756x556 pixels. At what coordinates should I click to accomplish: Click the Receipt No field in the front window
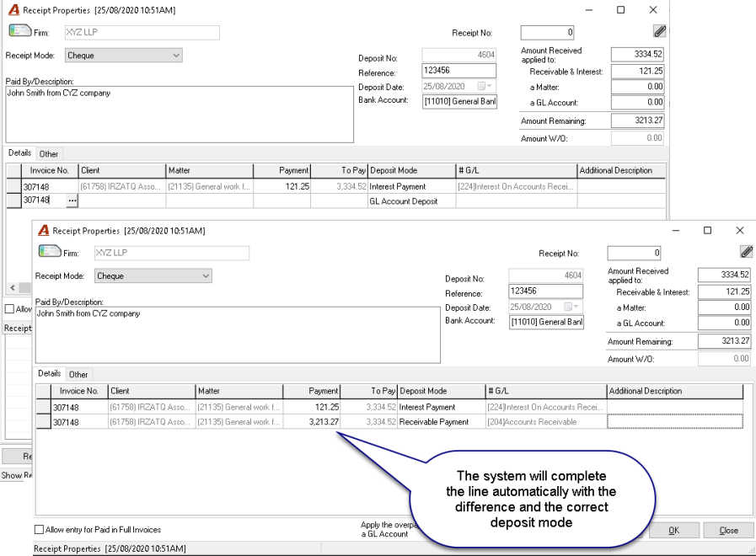(x=634, y=253)
